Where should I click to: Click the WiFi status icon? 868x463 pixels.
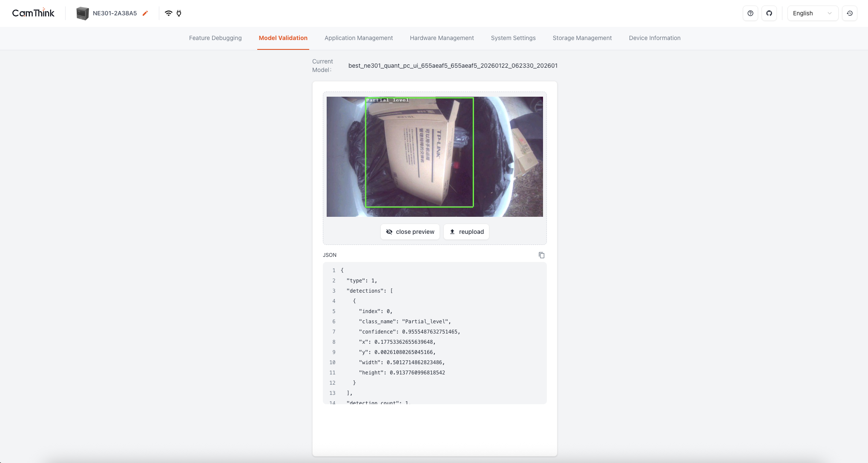tap(169, 13)
